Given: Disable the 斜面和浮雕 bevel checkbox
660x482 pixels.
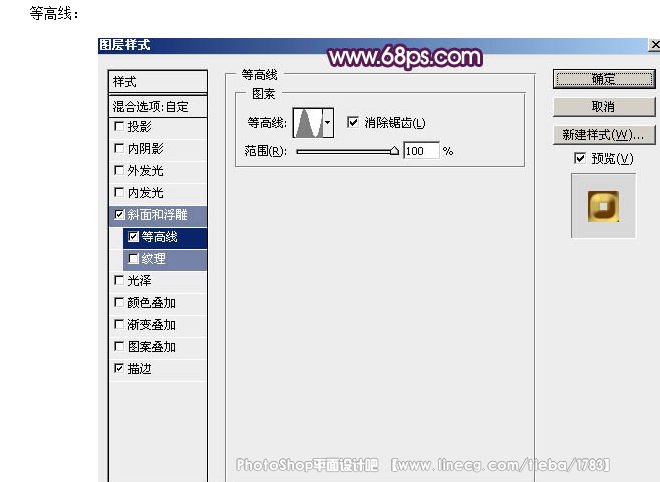Looking at the screenshot, I should (x=119, y=215).
